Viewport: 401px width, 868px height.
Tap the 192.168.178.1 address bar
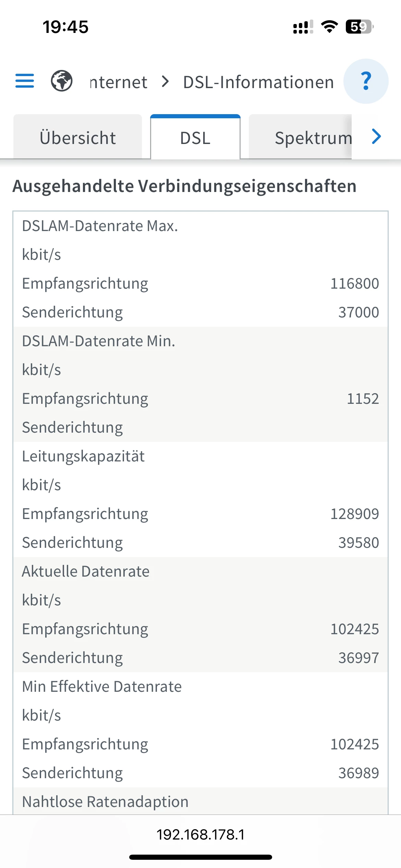point(200,834)
